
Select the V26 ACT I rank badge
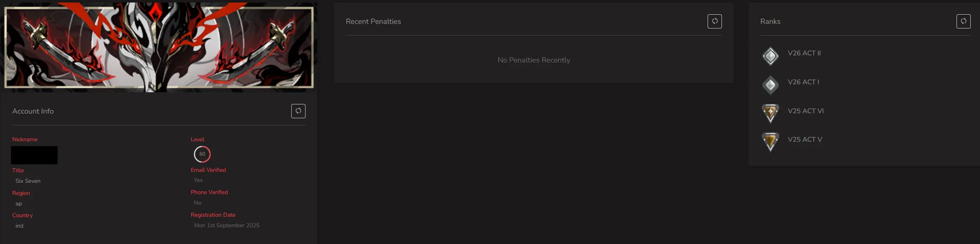pyautogui.click(x=770, y=85)
